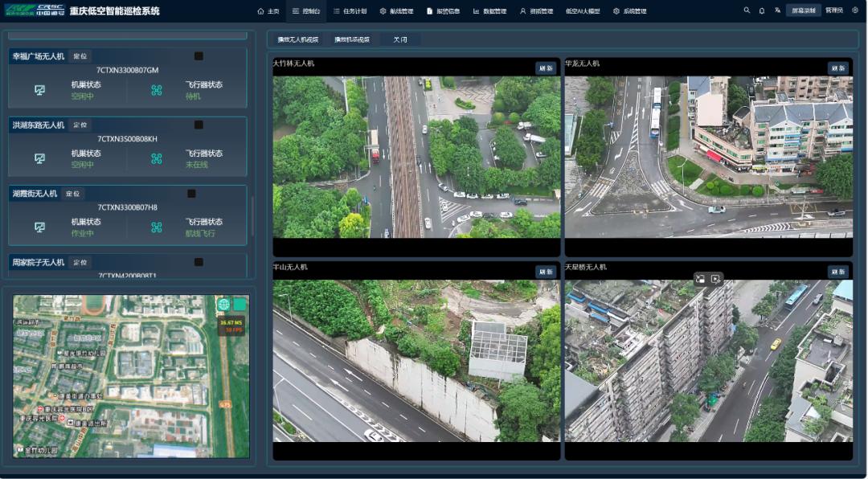868x479 pixels.
Task: Toggle the checkbox for 洪湖东路无人机
Action: click(199, 125)
